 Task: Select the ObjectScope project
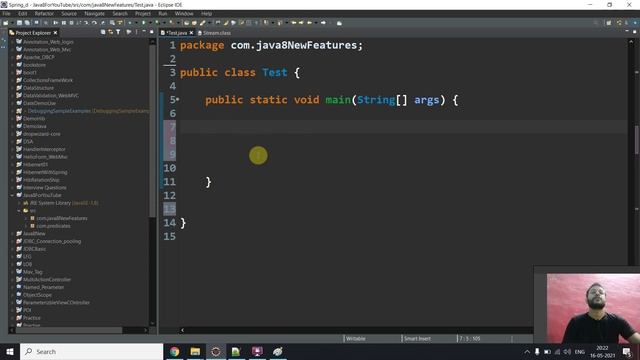[x=37, y=295]
